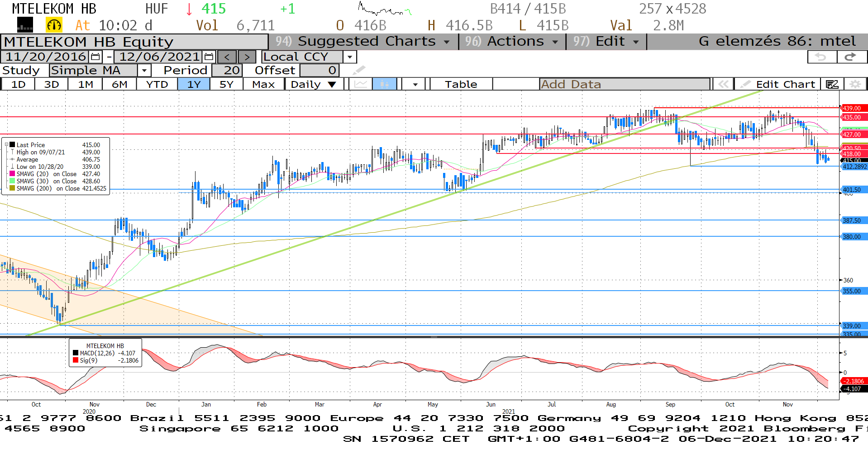Click SMAVG (30) green legend swatch
This screenshot has width=868, height=464.
coord(13,181)
